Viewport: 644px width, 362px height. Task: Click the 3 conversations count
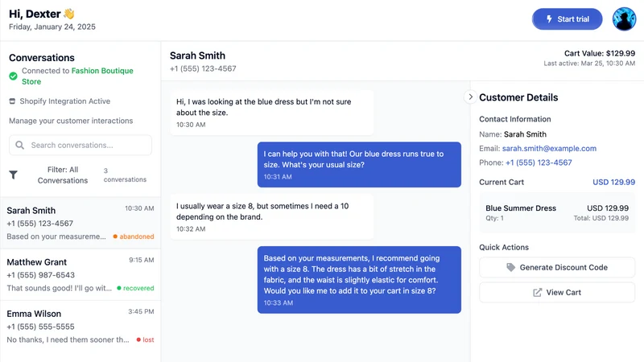pos(125,175)
